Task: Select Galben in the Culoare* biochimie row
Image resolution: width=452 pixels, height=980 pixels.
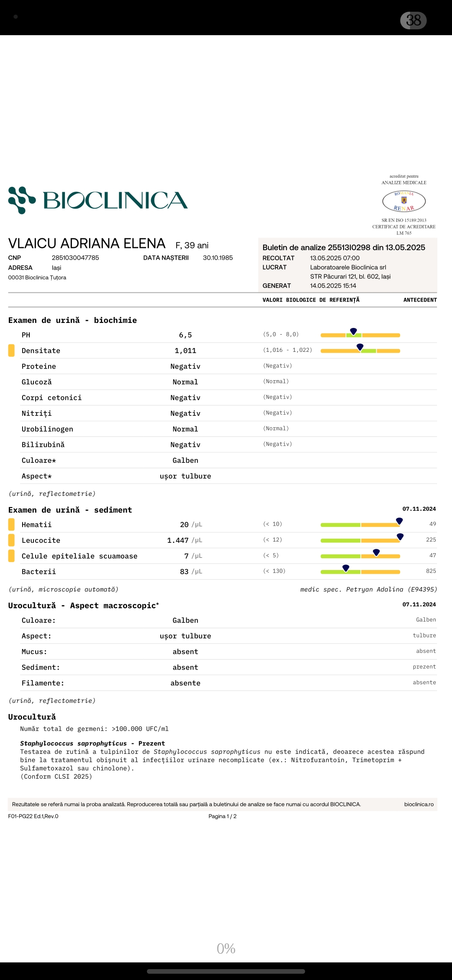Action: coord(185,460)
